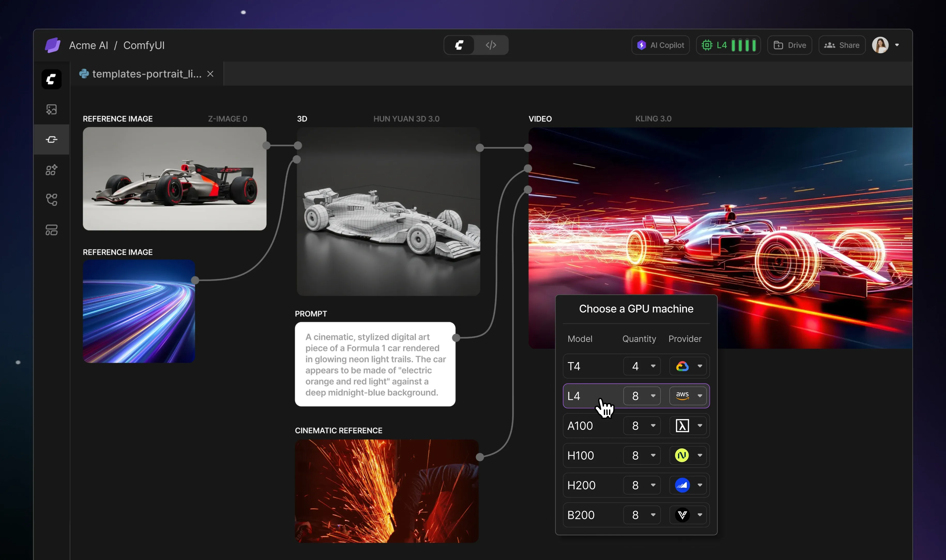Select the neon light trails reference image
This screenshot has height=560, width=946.
coord(139,311)
